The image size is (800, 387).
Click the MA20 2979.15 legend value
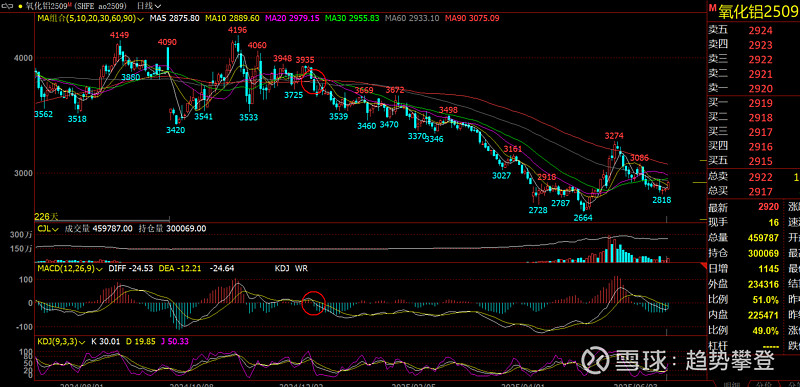coord(292,18)
